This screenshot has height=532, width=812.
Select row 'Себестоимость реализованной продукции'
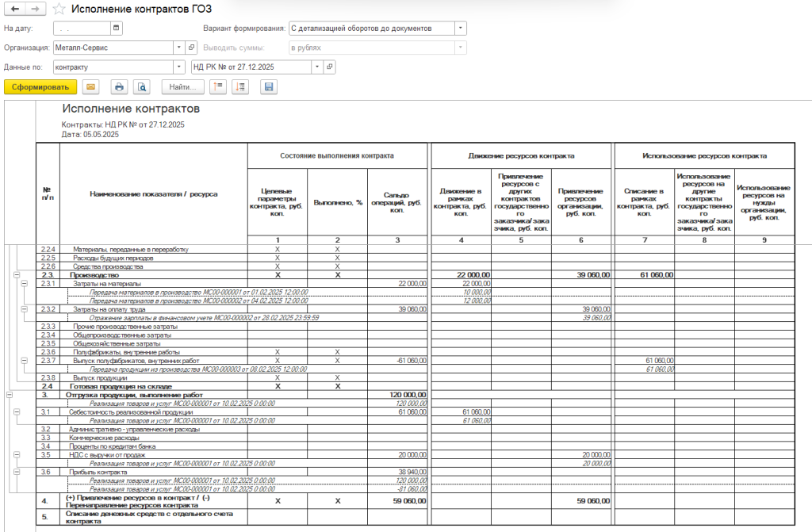(131, 411)
